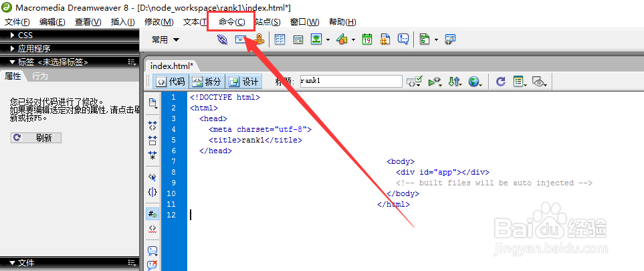Expand the CSS panel
Image resolution: width=644 pixels, height=271 pixels.
[x=12, y=35]
